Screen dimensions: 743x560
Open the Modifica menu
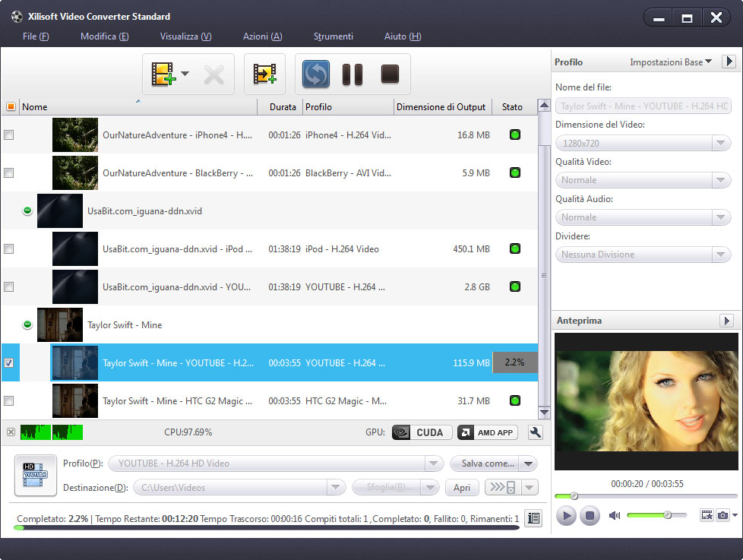tap(104, 36)
